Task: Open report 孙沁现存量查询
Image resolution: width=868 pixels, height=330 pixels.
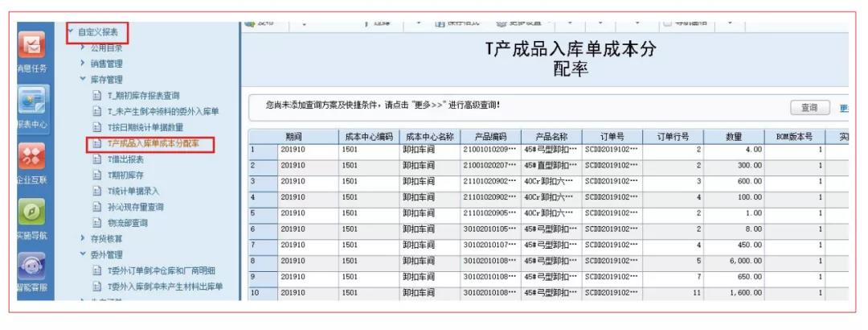Action: [x=136, y=207]
